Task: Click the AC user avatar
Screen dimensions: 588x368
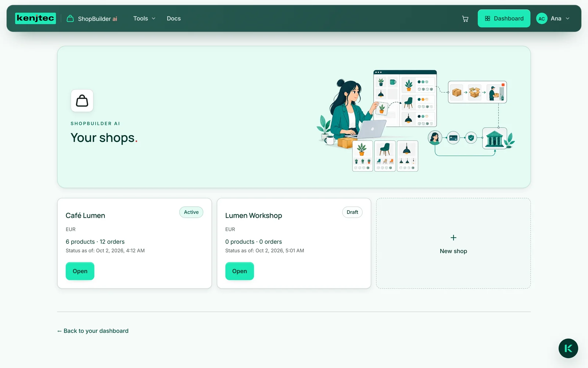Action: [542, 18]
